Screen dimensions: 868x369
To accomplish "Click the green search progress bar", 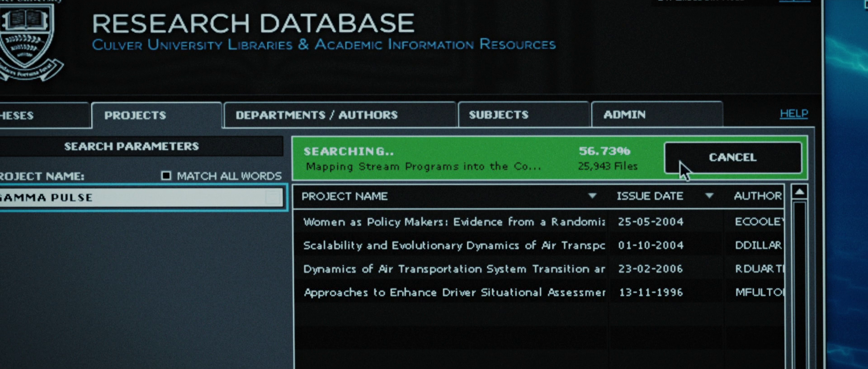I will [x=475, y=158].
